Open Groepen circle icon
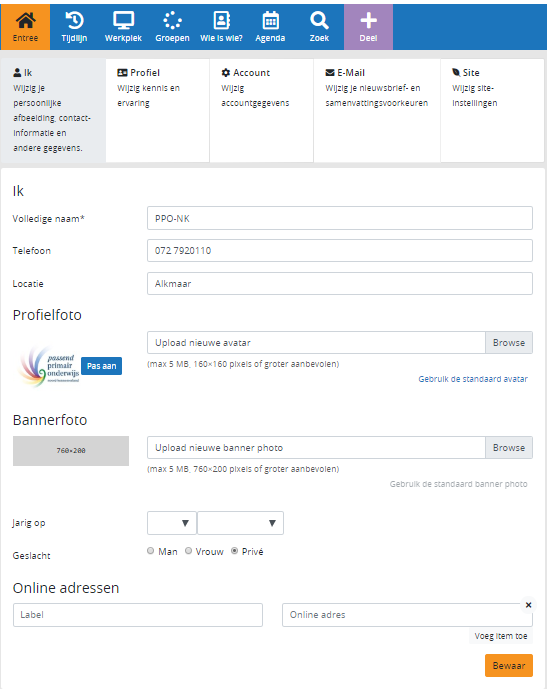The height and width of the screenshot is (689, 547). pos(172,20)
